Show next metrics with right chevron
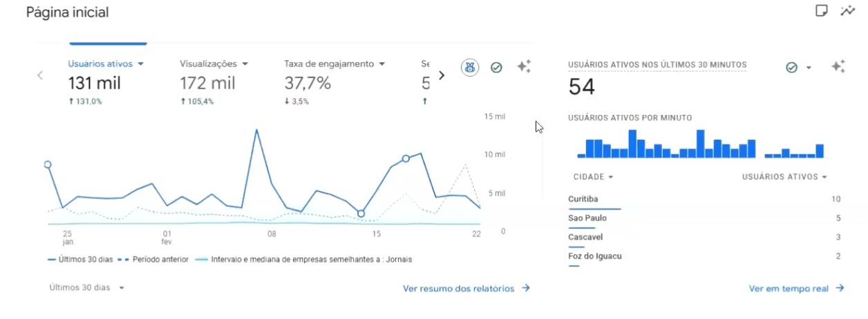Screen dimensions: 868x319 [442, 75]
